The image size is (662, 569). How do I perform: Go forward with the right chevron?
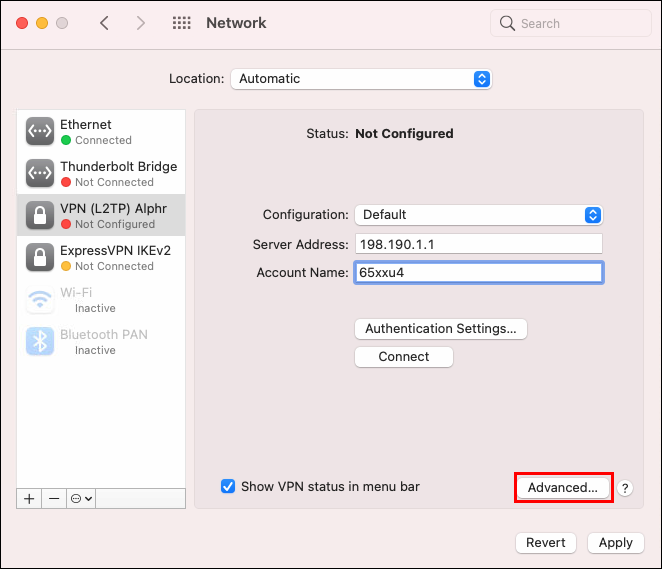click(141, 23)
